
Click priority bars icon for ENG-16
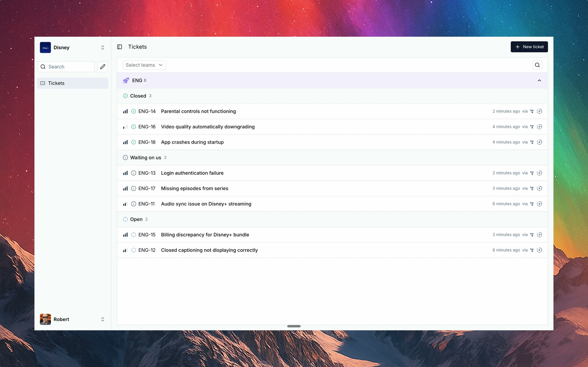[125, 127]
